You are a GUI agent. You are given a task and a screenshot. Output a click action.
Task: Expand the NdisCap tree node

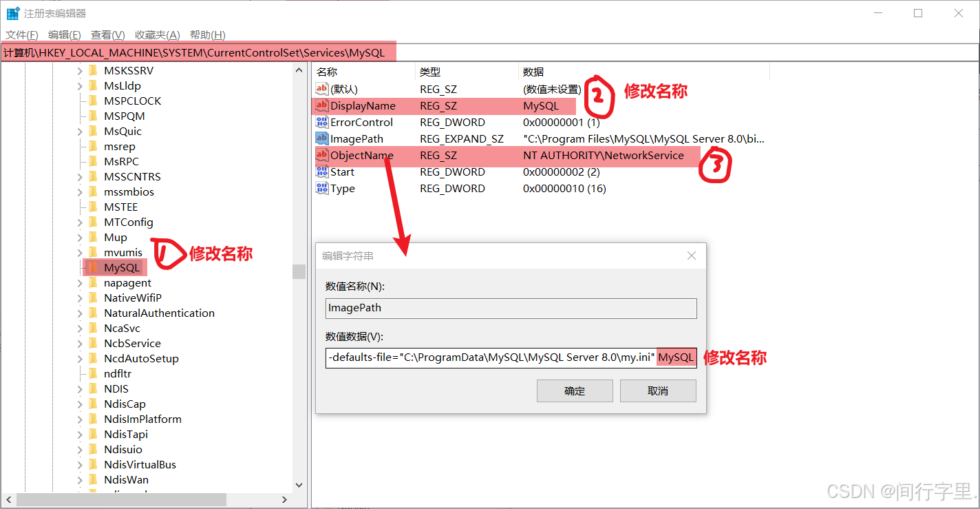coord(79,404)
